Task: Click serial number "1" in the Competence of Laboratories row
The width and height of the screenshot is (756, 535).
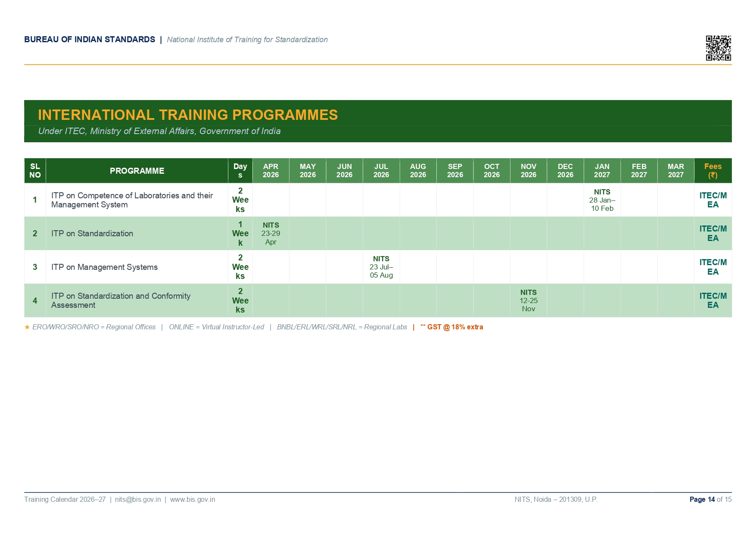Action: click(35, 200)
